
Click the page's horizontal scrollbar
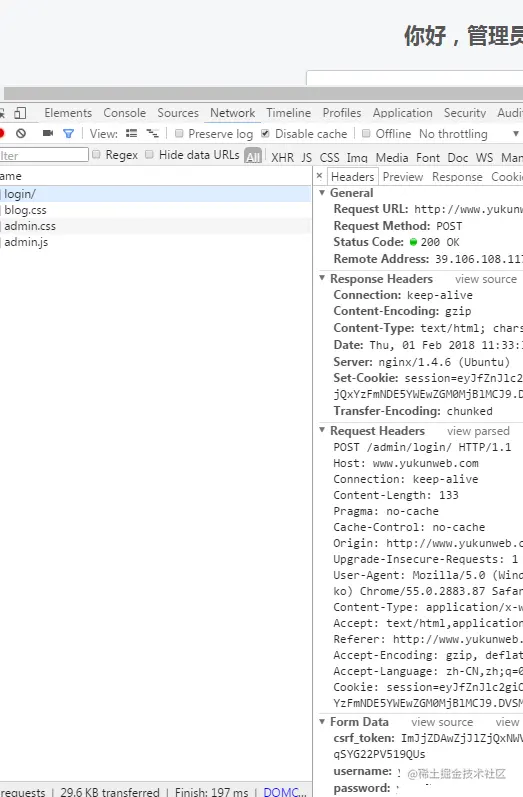tap(263, 93)
